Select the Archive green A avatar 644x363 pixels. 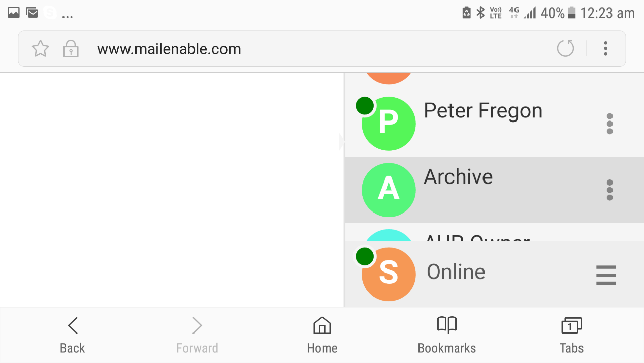(389, 190)
